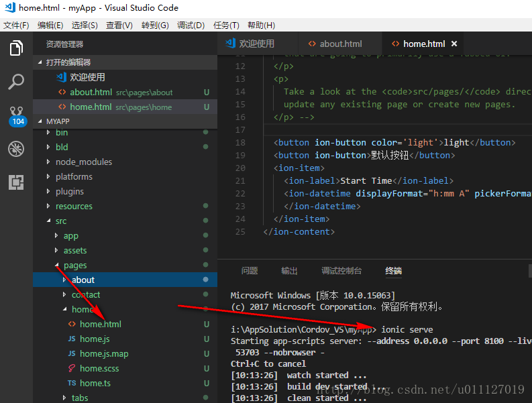
Task: Open the Search view in activity bar
Action: (16, 82)
